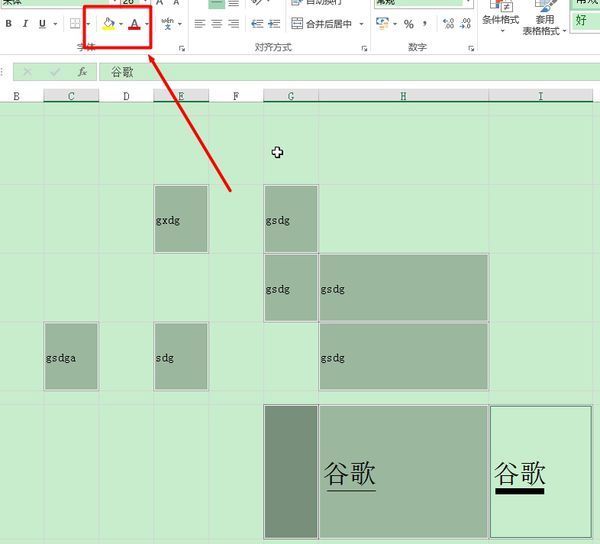
Task: Apply accounting number format icon
Action: pos(382,24)
